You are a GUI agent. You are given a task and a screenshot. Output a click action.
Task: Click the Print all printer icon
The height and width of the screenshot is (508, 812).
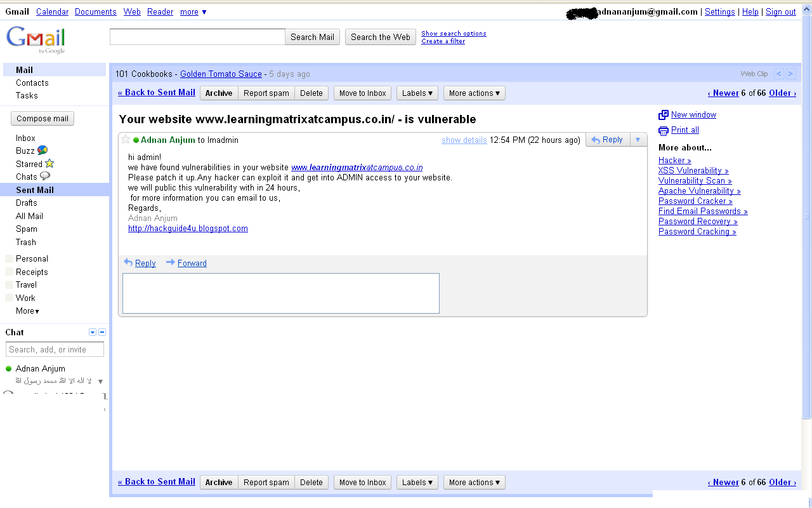tap(664, 130)
